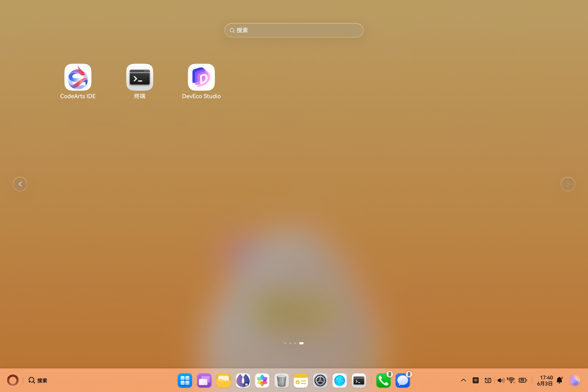Switch the 中 input method indicator

(475, 380)
